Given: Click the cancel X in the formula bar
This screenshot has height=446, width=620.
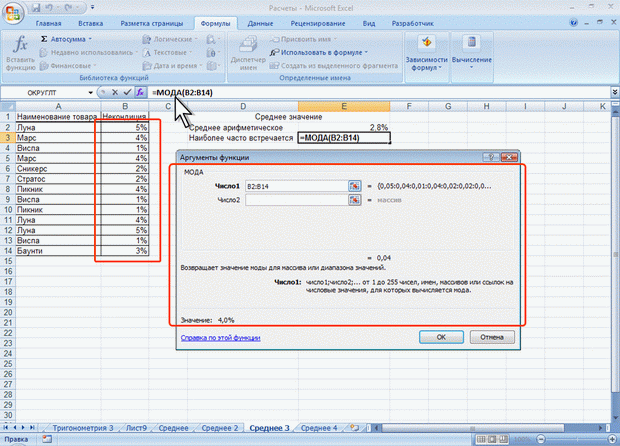Looking at the screenshot, I should click(114, 91).
